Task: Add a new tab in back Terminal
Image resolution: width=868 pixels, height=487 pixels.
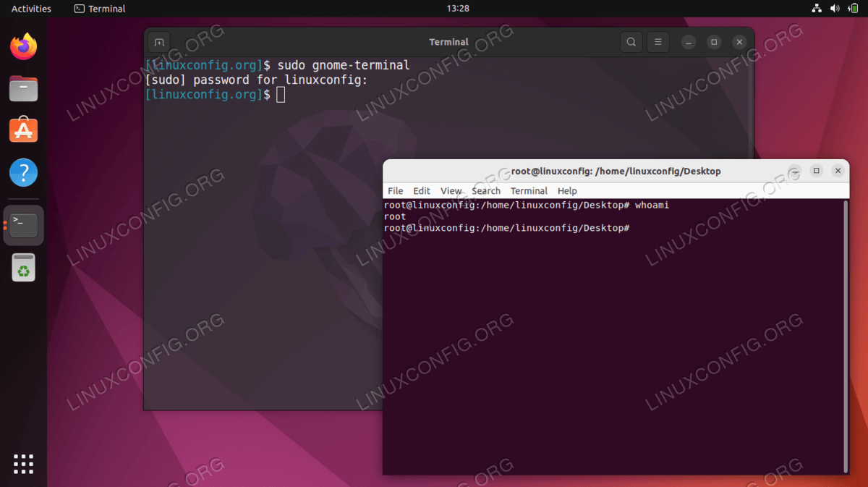Action: coord(159,42)
